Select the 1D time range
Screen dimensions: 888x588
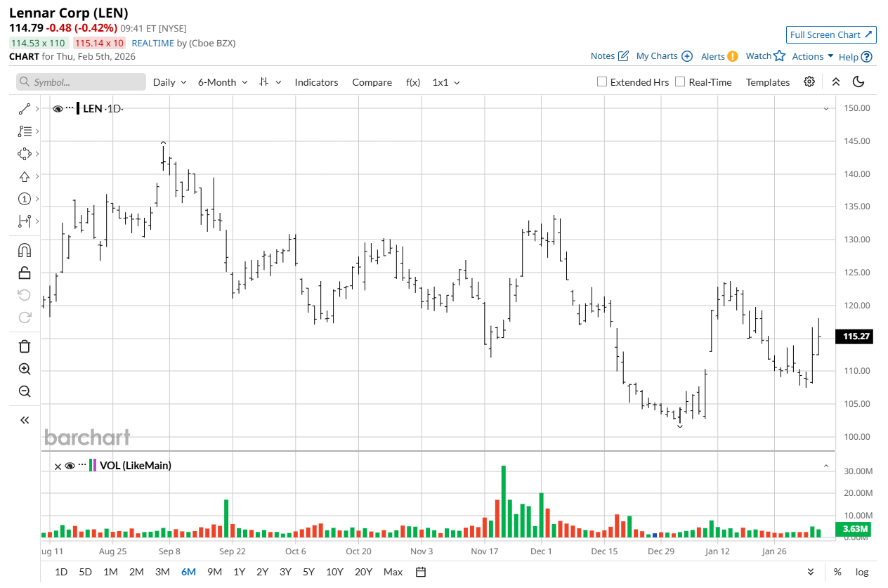(61, 572)
